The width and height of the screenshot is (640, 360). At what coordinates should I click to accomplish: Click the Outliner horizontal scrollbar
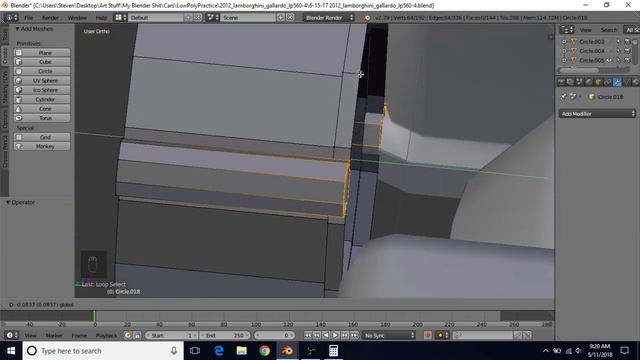pos(579,70)
